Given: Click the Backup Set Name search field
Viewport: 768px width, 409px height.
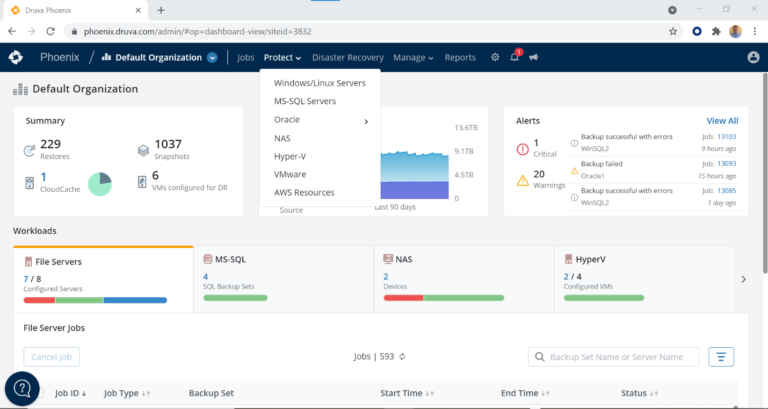Looking at the screenshot, I should (x=620, y=357).
